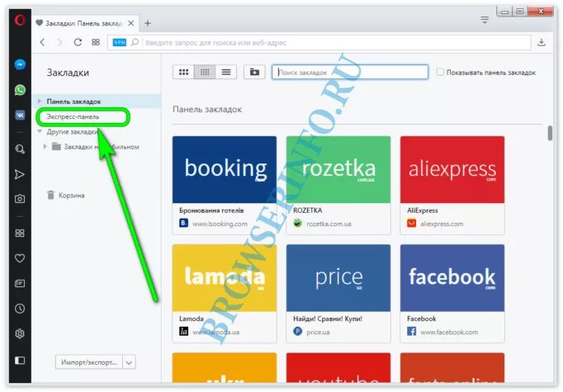563x392 pixels.
Task: Open WhatsApp in the sidebar
Action: [20, 90]
